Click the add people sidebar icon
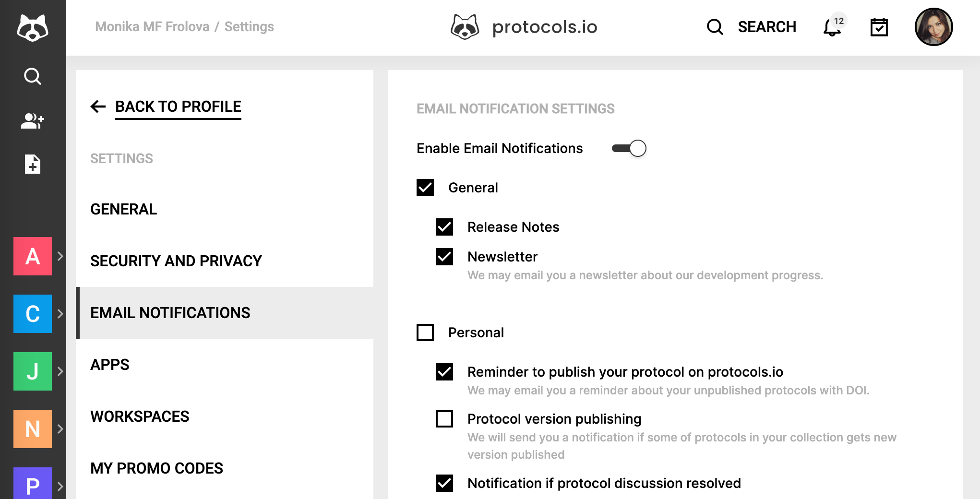 33,120
